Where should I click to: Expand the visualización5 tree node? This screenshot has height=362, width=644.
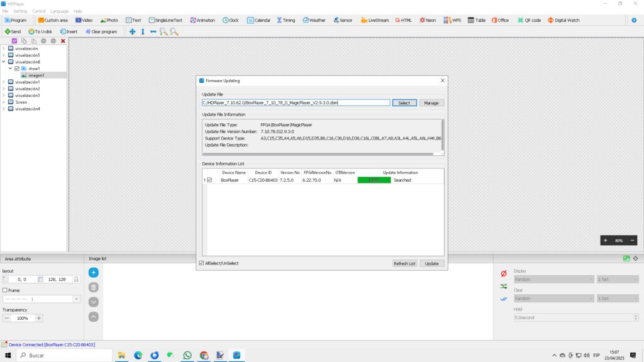click(4, 55)
